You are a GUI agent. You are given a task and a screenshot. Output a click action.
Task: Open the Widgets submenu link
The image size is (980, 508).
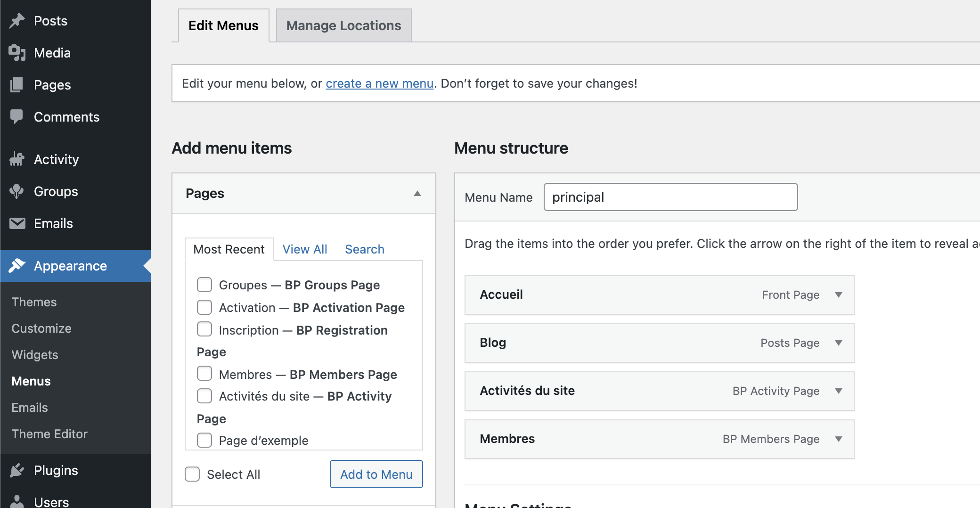(x=35, y=355)
